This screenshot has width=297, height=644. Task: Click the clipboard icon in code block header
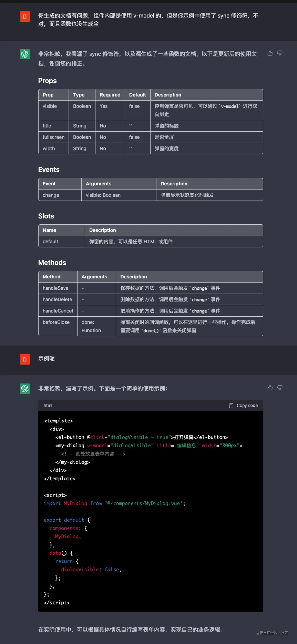[231, 405]
